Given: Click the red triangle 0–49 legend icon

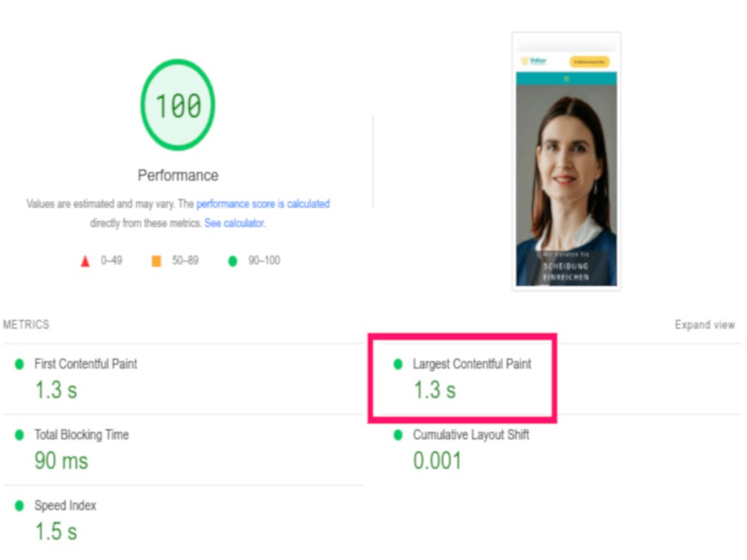Looking at the screenshot, I should click(x=85, y=261).
